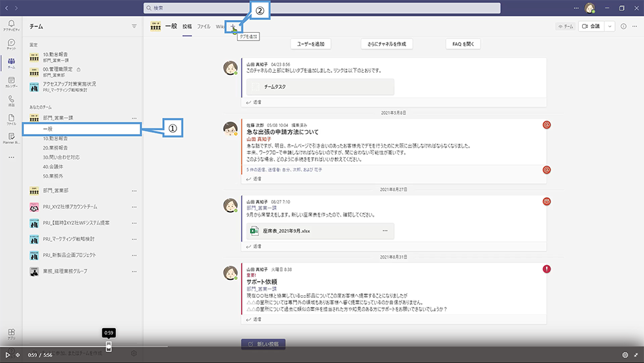Select the Teams icon in sidebar
This screenshot has height=363, width=644.
pos(12,63)
